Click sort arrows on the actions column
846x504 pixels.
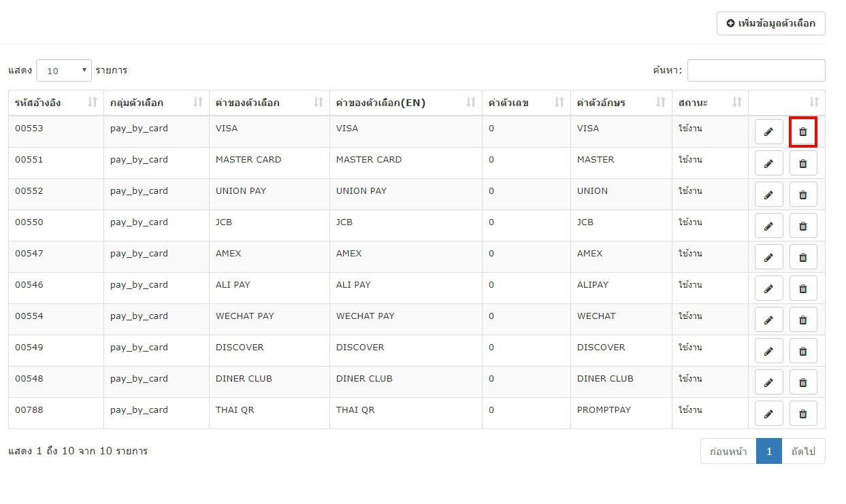tap(814, 103)
